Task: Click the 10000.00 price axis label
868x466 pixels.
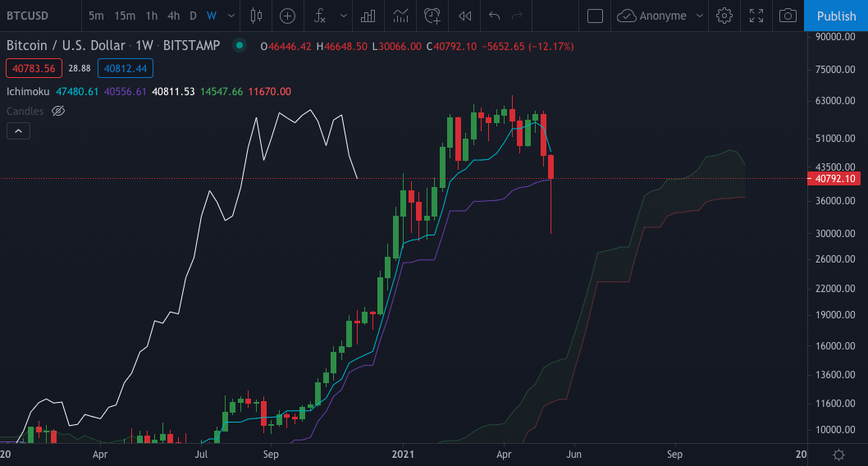Action: point(835,430)
